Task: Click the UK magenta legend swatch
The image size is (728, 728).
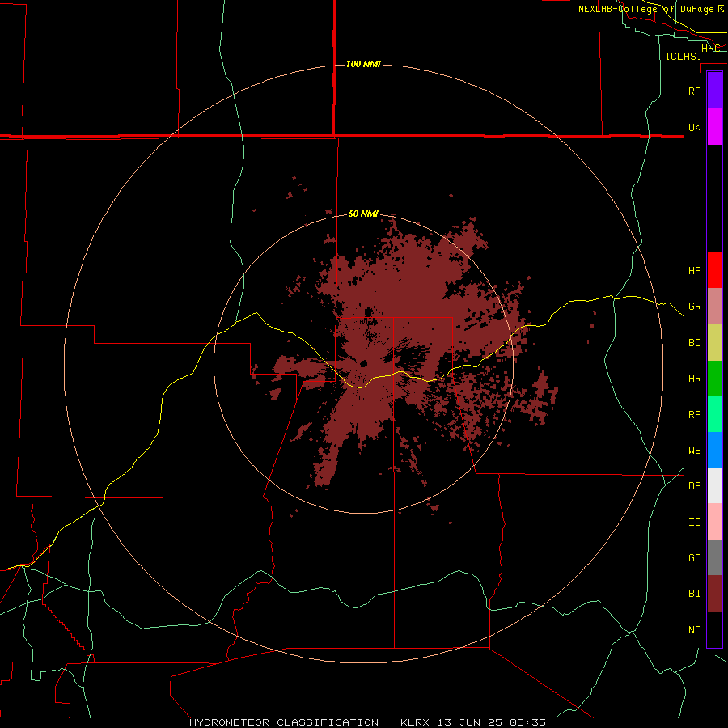Action: [x=714, y=127]
